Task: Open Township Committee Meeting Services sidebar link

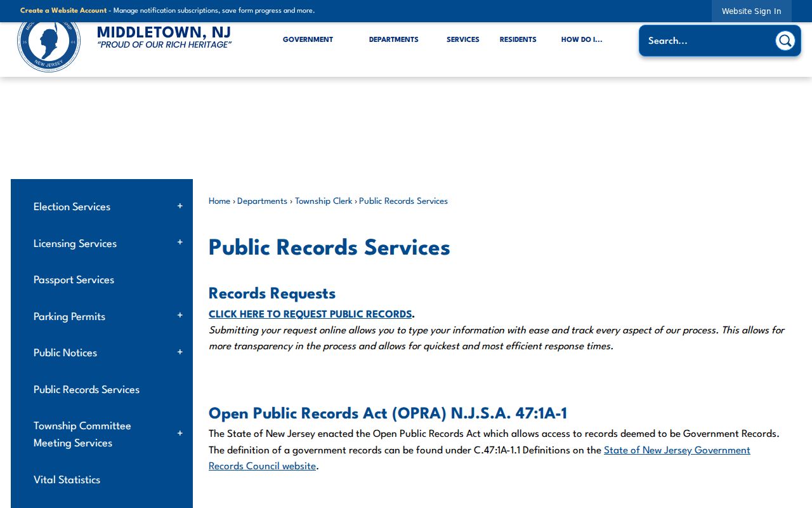Action: (82, 434)
